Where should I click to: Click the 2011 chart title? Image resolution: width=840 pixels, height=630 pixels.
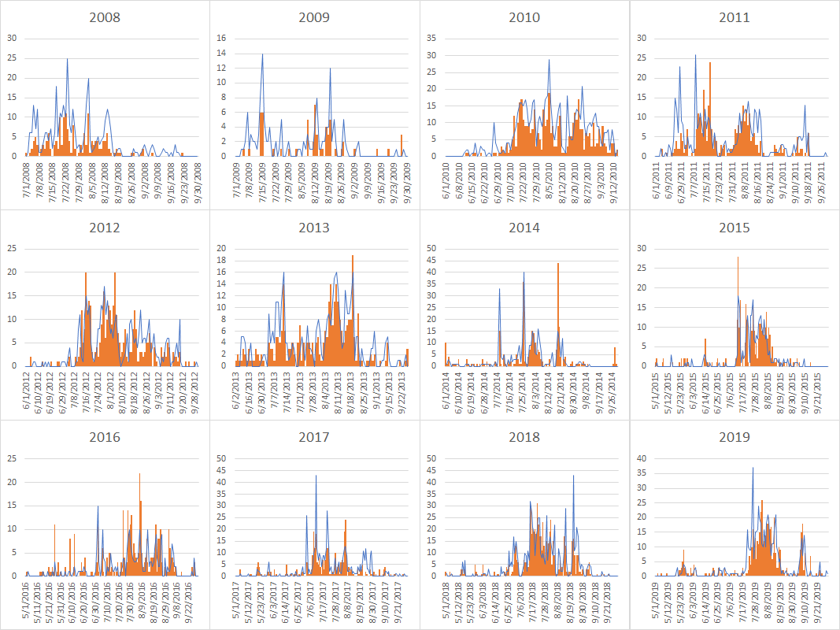click(734, 17)
